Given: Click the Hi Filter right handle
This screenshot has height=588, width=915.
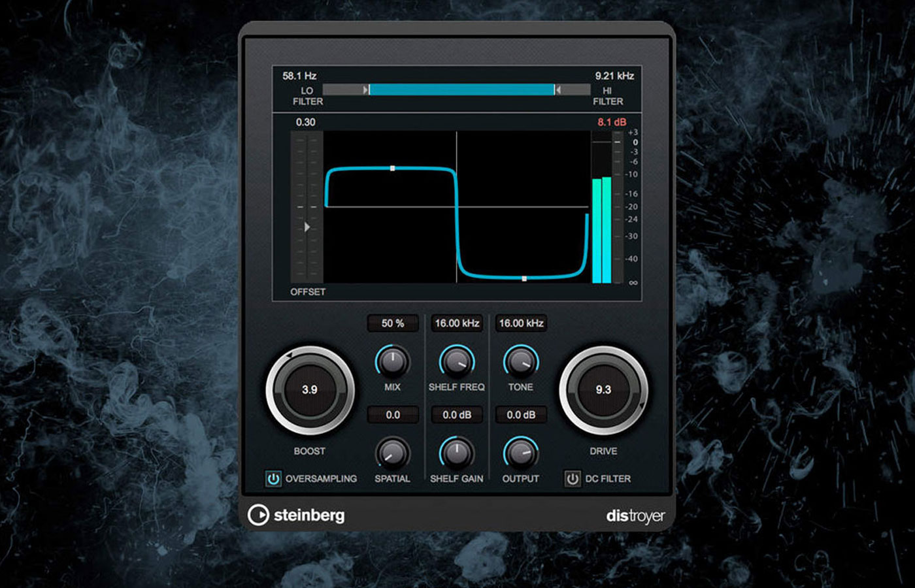Looking at the screenshot, I should [557, 90].
